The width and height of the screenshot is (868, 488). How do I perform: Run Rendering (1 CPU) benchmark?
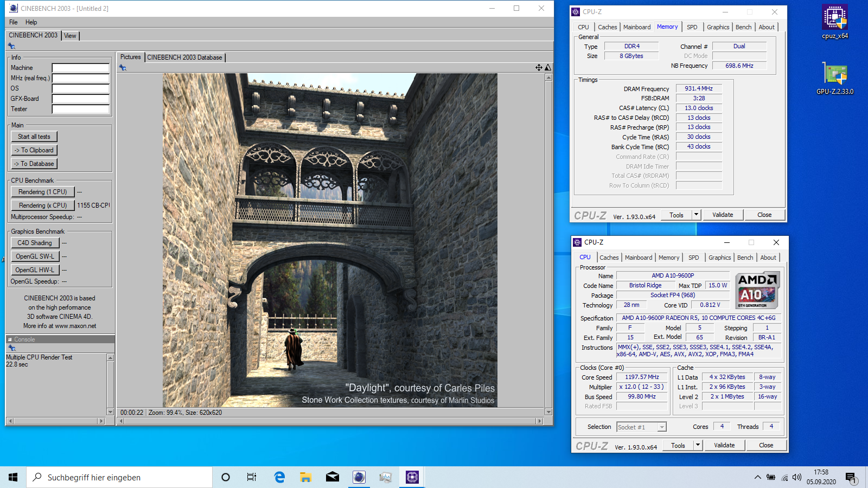click(43, 192)
